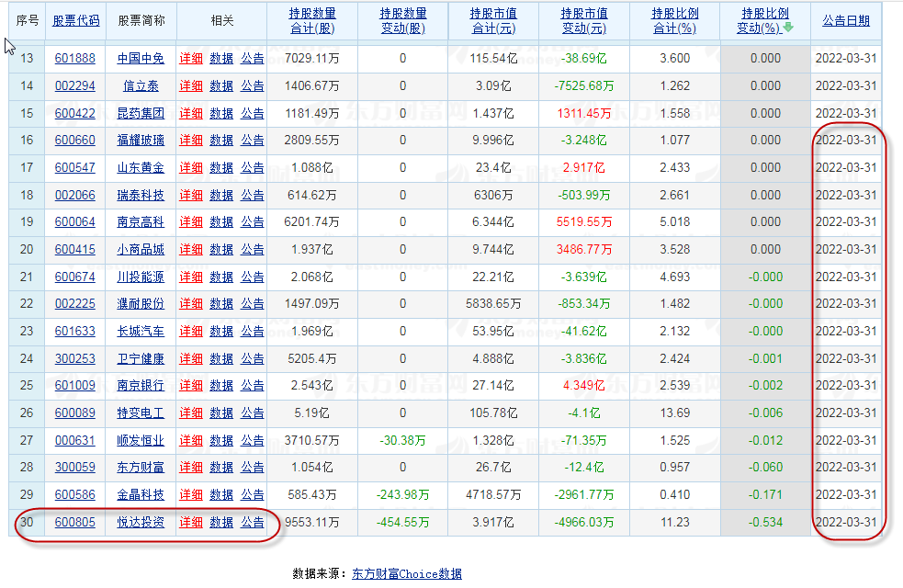The height and width of the screenshot is (588, 903).
Task: Select market value 4718.57万 cell
Action: (493, 495)
